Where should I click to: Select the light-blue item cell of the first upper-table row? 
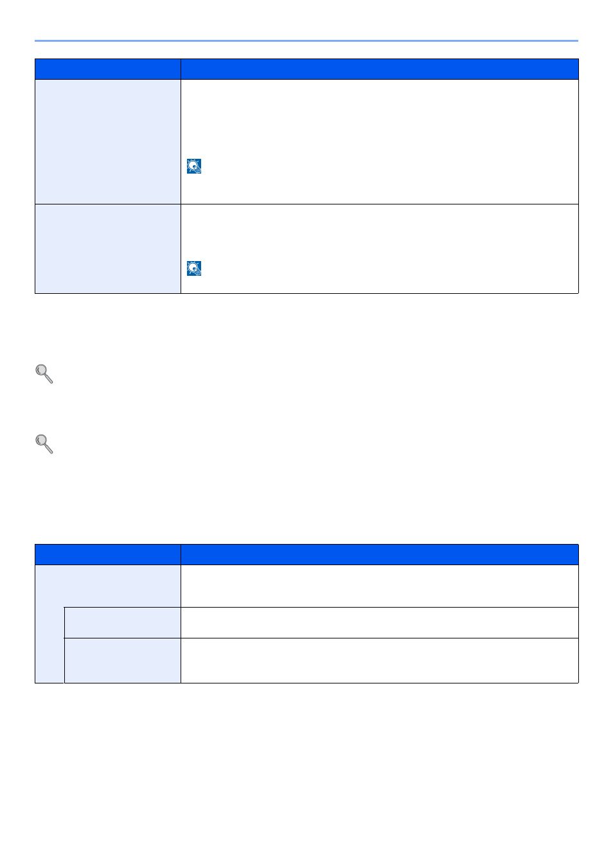[108, 142]
